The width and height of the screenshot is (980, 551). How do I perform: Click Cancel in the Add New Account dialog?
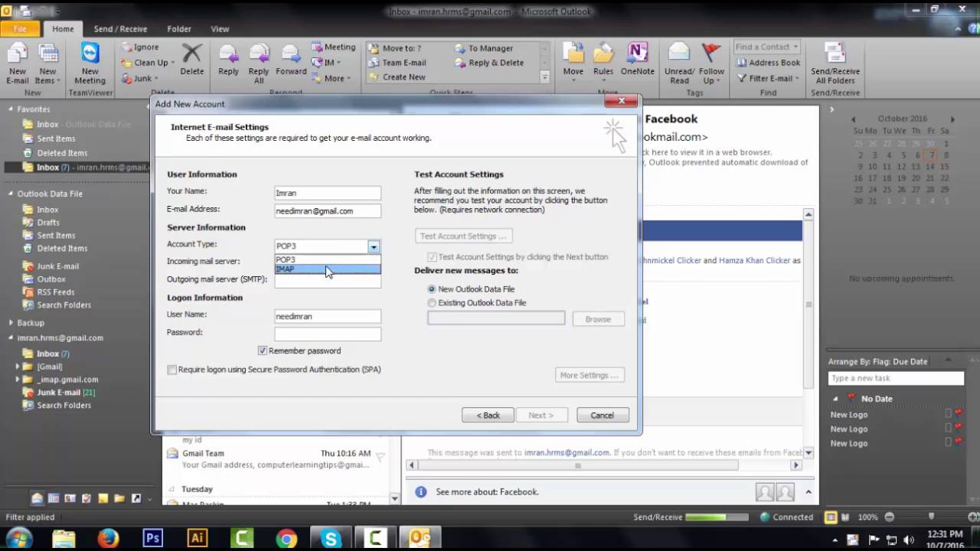point(603,415)
